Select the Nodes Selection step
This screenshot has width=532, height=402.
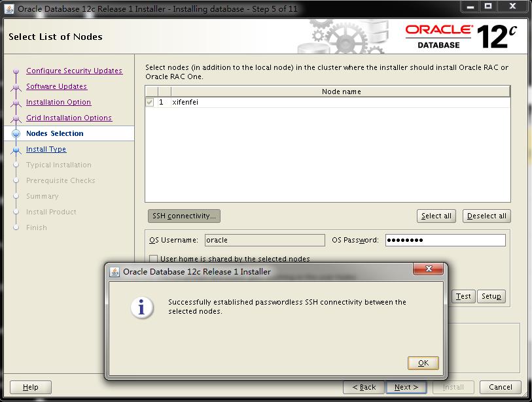coord(54,133)
